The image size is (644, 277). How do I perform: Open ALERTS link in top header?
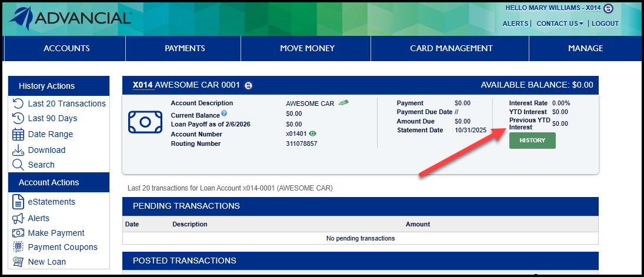pyautogui.click(x=515, y=24)
